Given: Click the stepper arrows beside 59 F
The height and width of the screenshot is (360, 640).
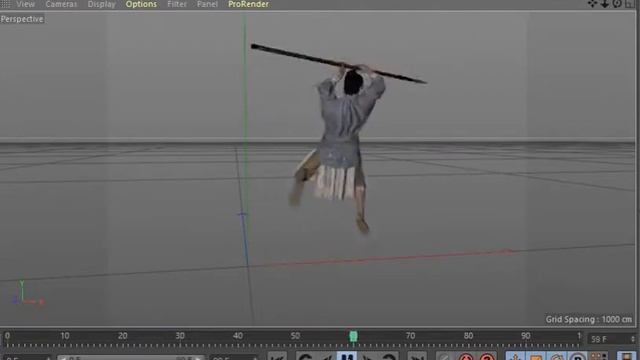Looking at the screenshot, I should (x=633, y=339).
